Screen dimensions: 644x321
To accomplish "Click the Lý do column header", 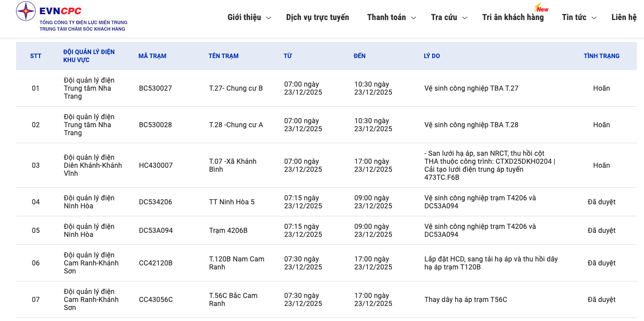I will pyautogui.click(x=432, y=56).
